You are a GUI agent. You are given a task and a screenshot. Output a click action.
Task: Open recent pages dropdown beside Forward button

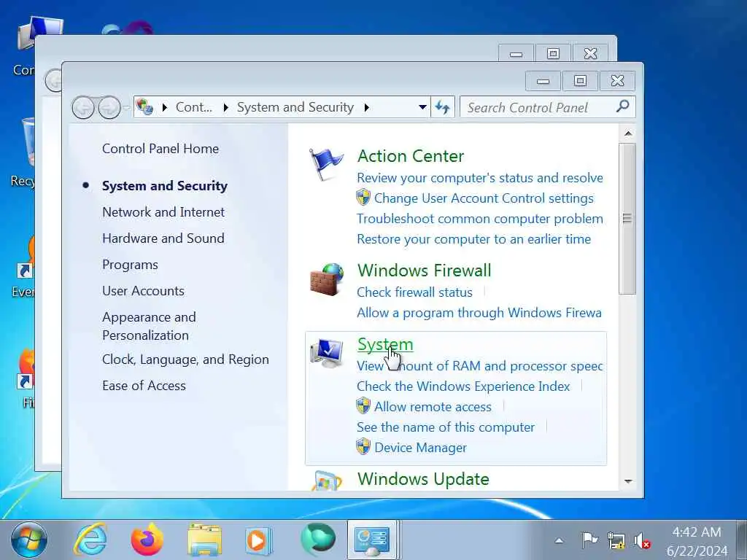coord(126,108)
